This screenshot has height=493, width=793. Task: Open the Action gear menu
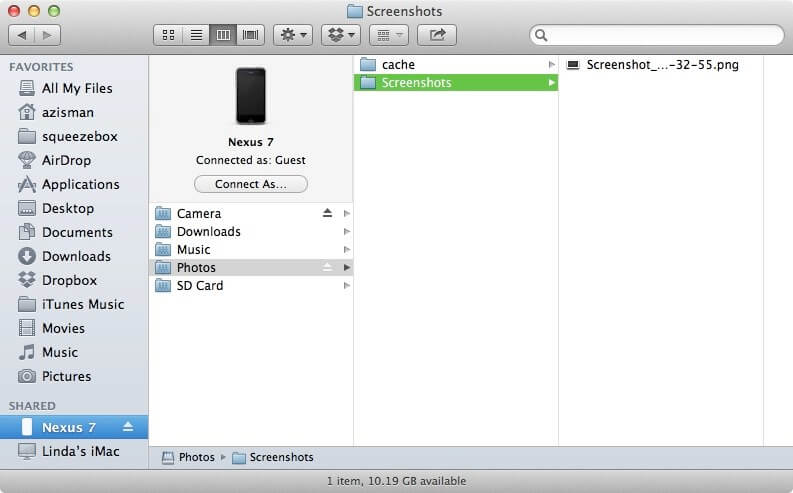[293, 35]
